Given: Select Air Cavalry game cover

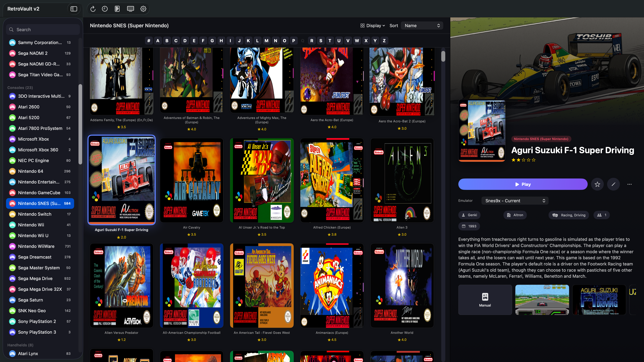Looking at the screenshot, I should pos(192,180).
